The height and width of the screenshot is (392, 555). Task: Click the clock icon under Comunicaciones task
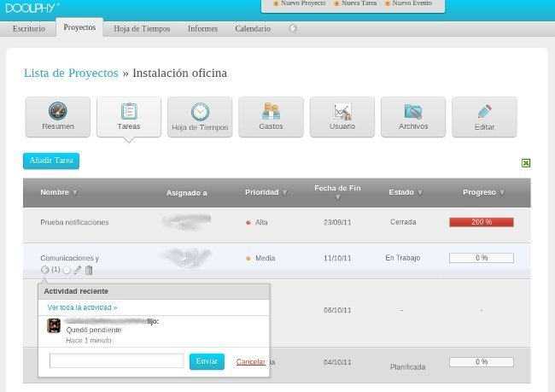[x=67, y=271]
